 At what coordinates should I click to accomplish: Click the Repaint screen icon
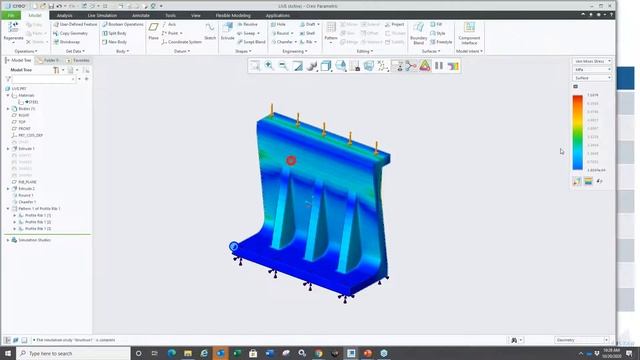[x=298, y=66]
